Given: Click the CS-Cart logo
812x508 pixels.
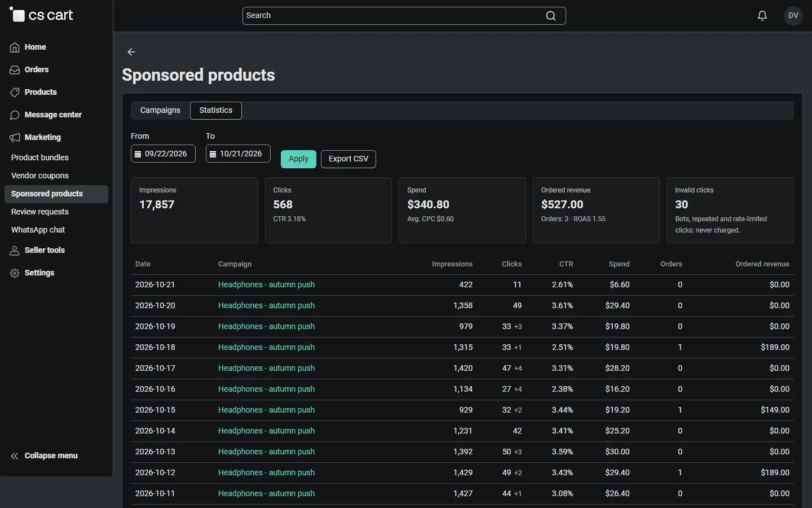Looking at the screenshot, I should click(41, 15).
